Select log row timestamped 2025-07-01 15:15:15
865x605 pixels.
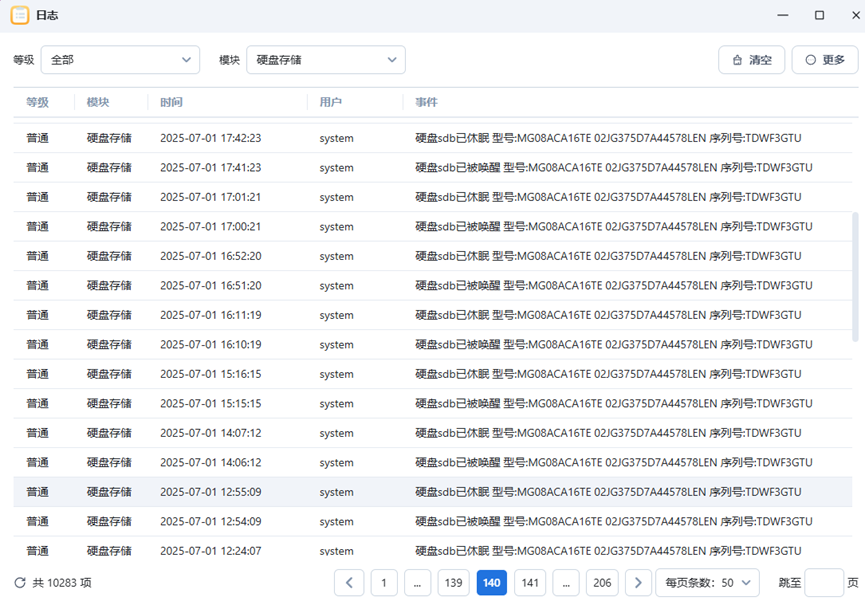tap(432, 404)
